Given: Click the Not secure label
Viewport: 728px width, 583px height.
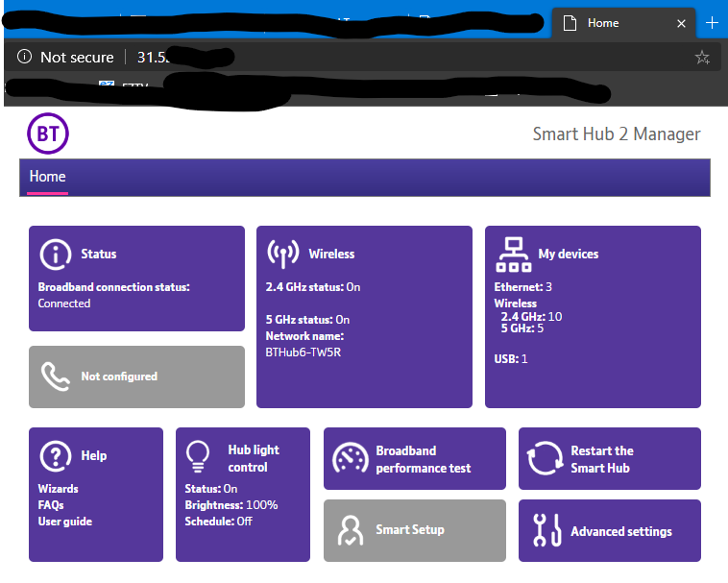Looking at the screenshot, I should [x=77, y=57].
